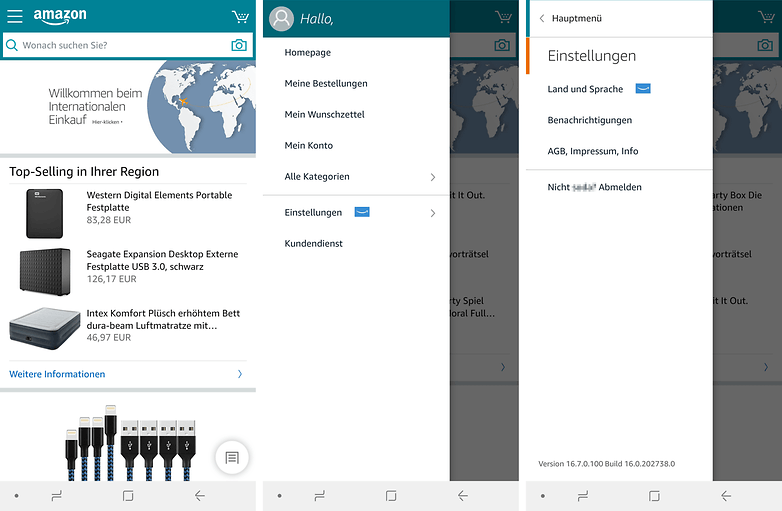The image size is (782, 511).
Task: Tap Android recents button in second screen
Action: point(320,496)
